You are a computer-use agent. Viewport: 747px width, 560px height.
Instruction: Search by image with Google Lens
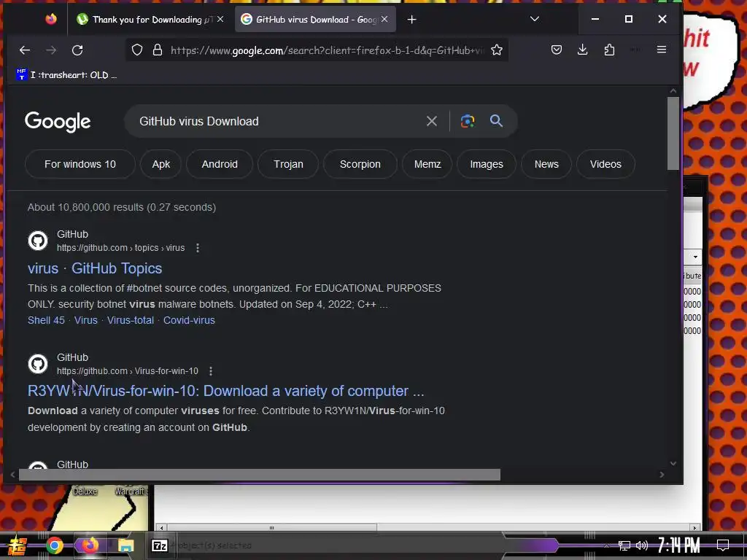(x=468, y=122)
